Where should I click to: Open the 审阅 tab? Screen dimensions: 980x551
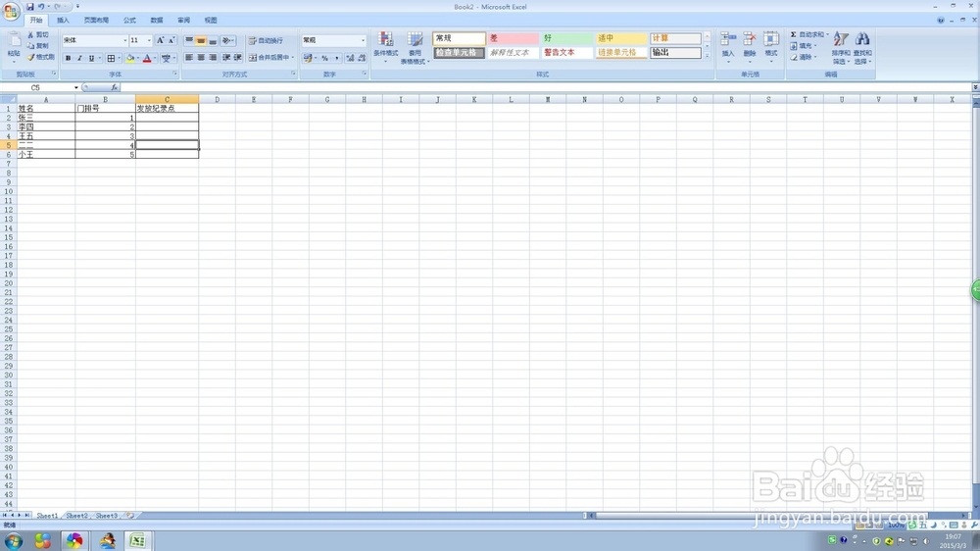184,20
